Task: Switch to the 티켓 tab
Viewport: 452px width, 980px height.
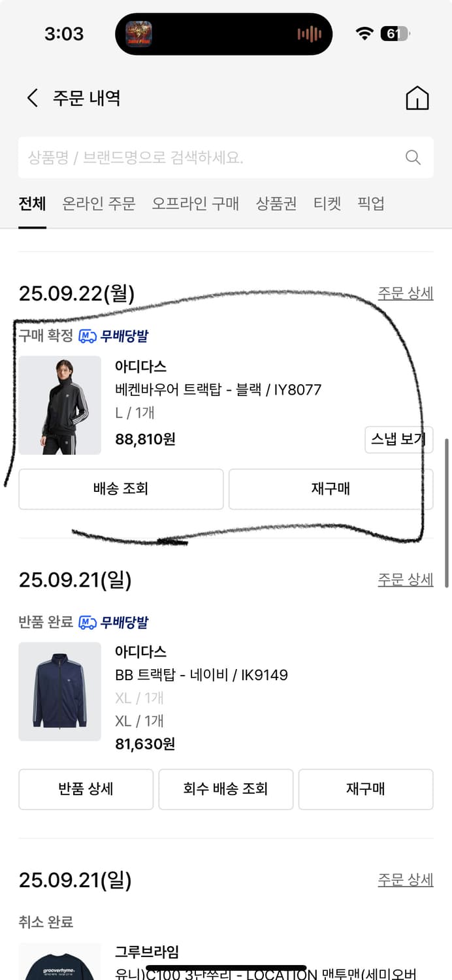Action: click(x=329, y=204)
